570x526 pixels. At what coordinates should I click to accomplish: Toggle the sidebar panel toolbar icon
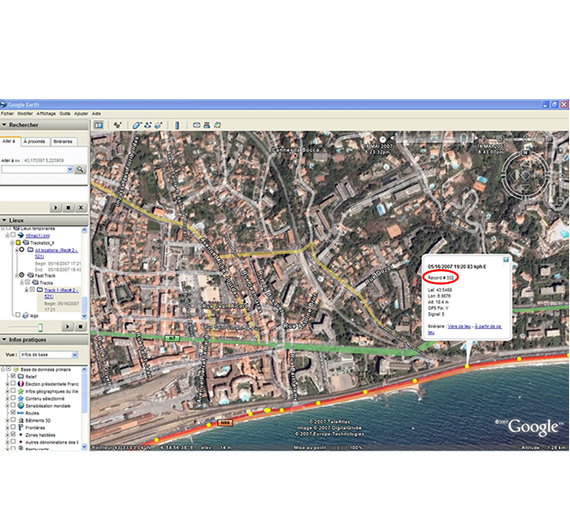coord(99,125)
